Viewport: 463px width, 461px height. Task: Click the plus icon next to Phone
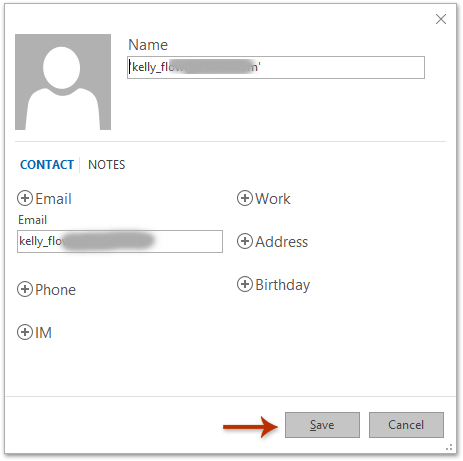pos(25,289)
